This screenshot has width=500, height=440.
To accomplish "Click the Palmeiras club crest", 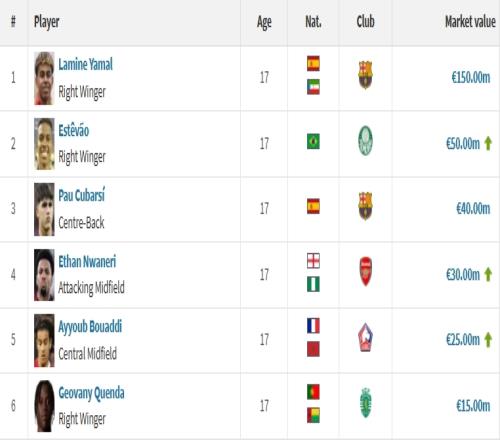I will (365, 140).
